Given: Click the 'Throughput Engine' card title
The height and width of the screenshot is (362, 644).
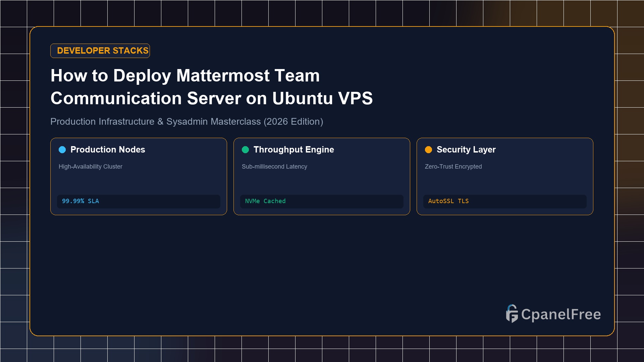Looking at the screenshot, I should point(294,149).
